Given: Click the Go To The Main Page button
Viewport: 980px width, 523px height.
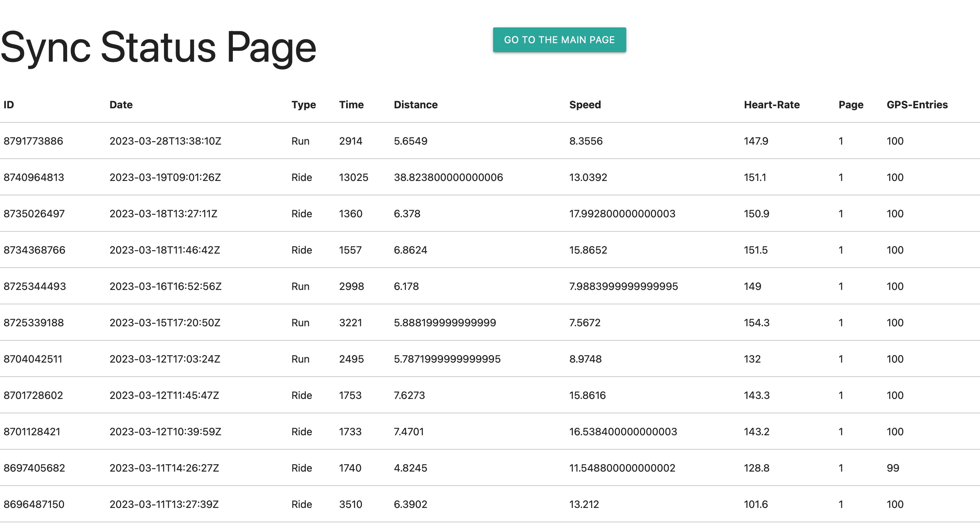Looking at the screenshot, I should click(559, 40).
